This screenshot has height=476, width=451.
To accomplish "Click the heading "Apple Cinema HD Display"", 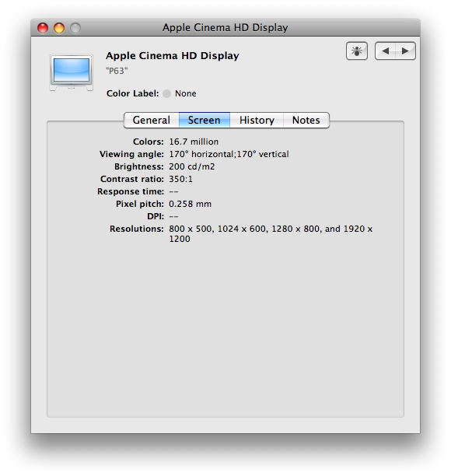I will [x=173, y=56].
